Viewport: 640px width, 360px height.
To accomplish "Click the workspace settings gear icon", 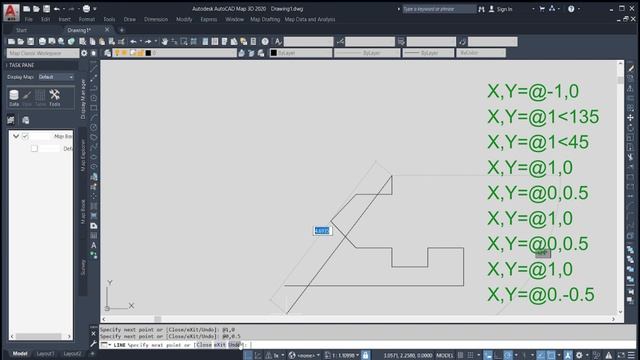I will [x=84, y=53].
